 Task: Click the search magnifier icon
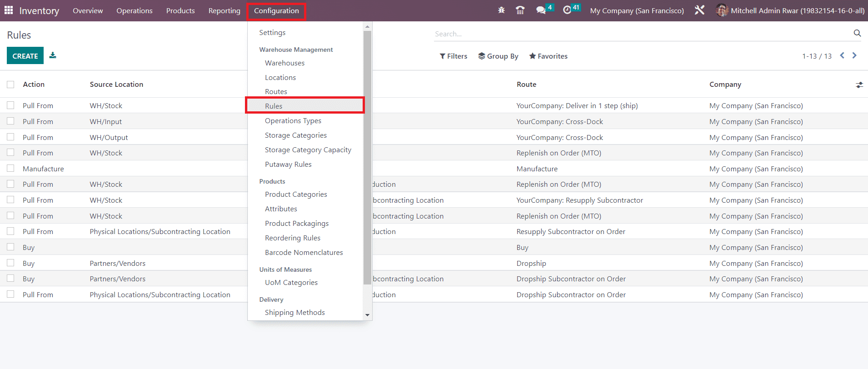857,33
